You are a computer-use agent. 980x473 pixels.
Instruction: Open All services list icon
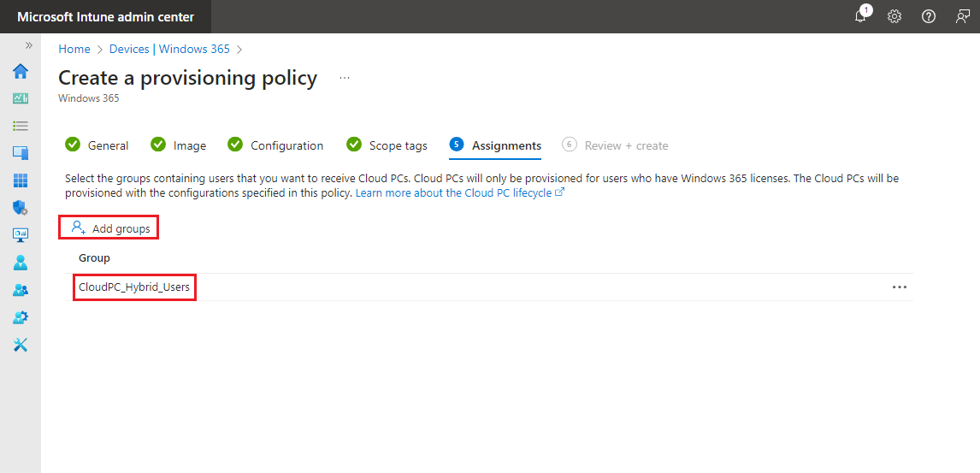tap(21, 127)
